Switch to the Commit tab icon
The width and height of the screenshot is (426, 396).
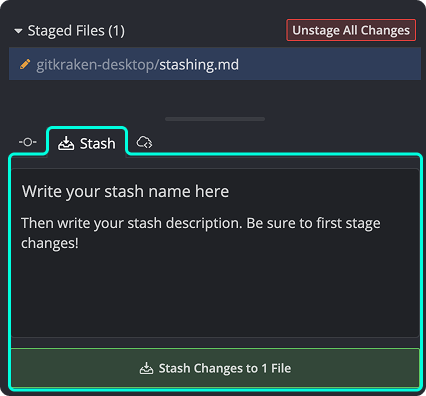point(28,142)
